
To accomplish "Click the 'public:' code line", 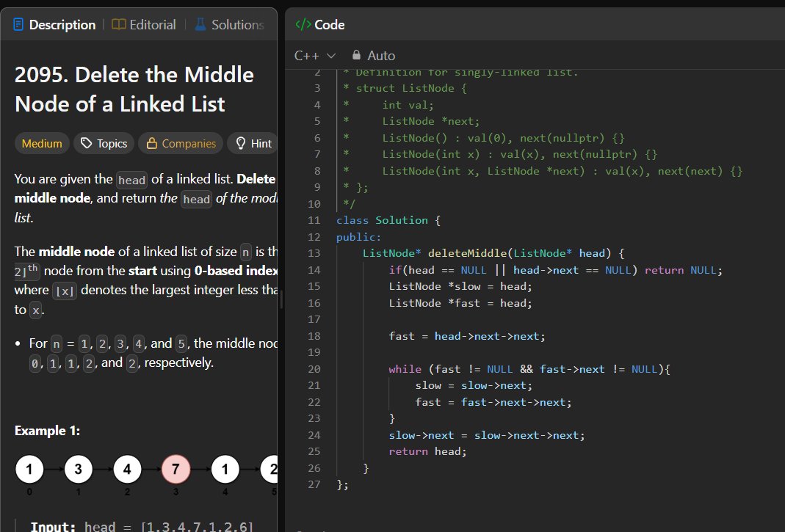I will [358, 237].
